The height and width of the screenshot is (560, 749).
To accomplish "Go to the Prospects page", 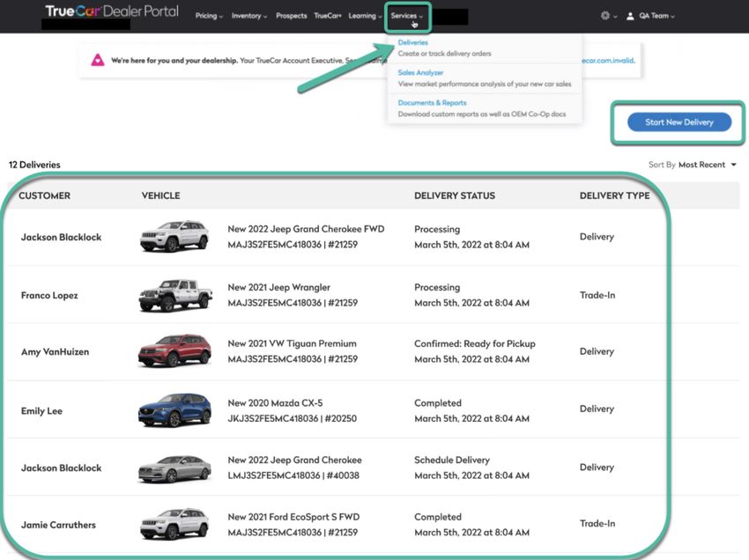I will coord(291,16).
